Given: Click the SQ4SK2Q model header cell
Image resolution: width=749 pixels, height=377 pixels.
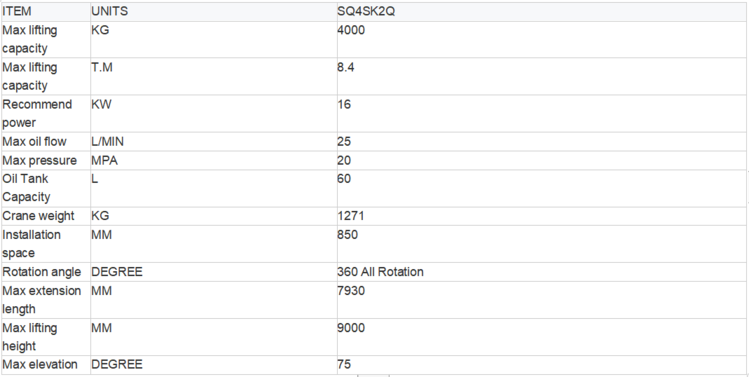Looking at the screenshot, I should coord(542,12).
